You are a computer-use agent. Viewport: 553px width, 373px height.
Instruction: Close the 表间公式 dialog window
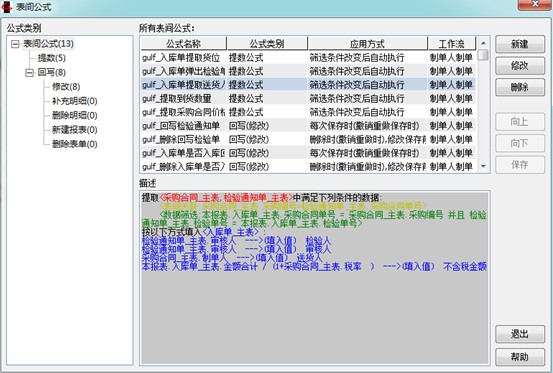(534, 5)
